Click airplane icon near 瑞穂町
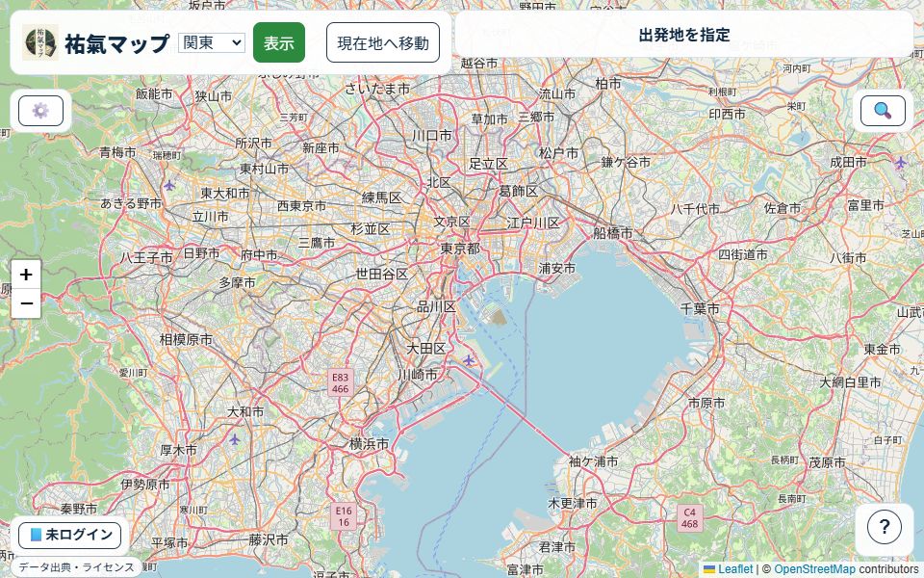Viewport: 924px width, 578px height. pyautogui.click(x=169, y=186)
